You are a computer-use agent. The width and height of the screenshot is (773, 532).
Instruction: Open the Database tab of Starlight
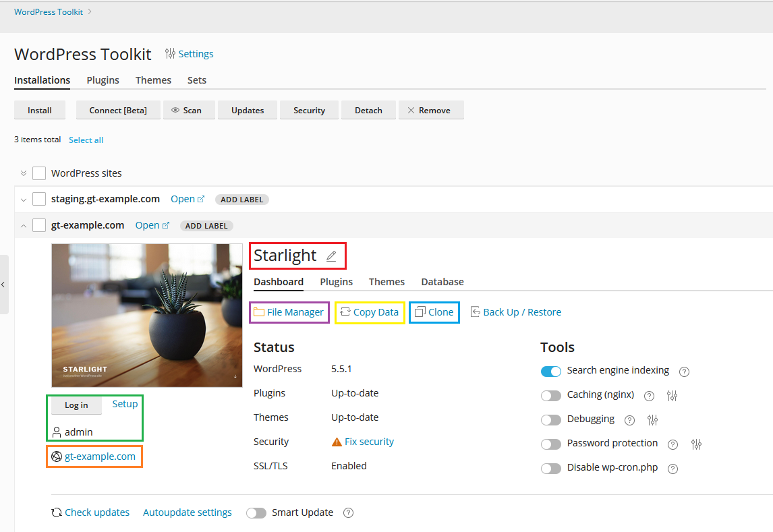[x=442, y=282]
